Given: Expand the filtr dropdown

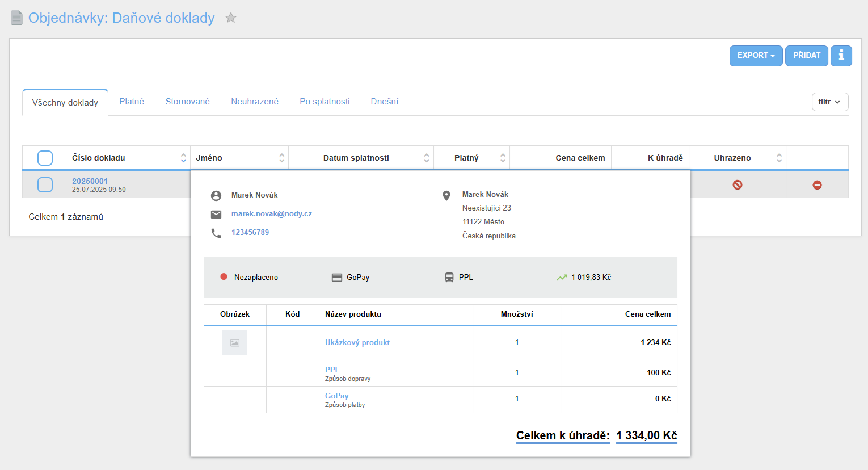Looking at the screenshot, I should click(829, 102).
